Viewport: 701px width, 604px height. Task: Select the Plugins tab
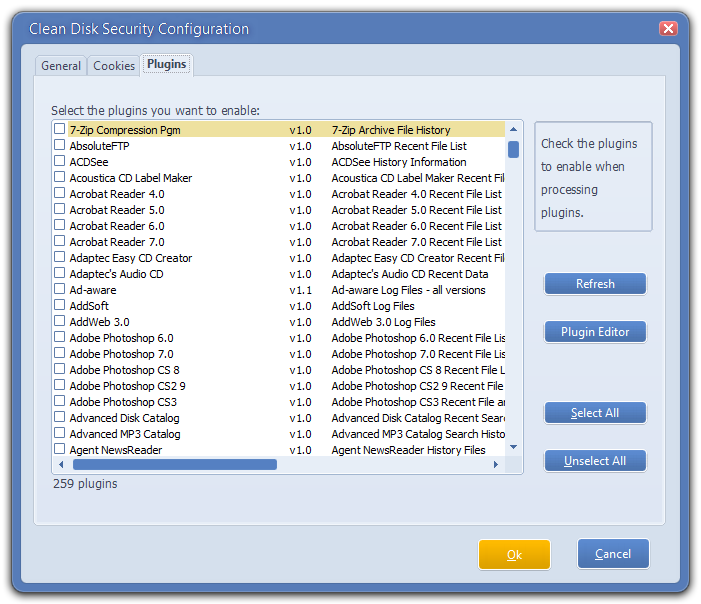point(167,64)
